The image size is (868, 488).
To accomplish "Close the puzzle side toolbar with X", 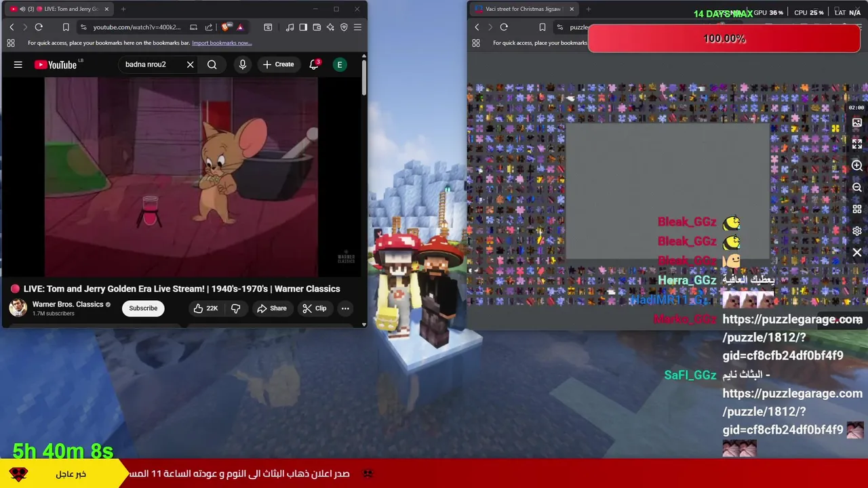I will click(857, 253).
